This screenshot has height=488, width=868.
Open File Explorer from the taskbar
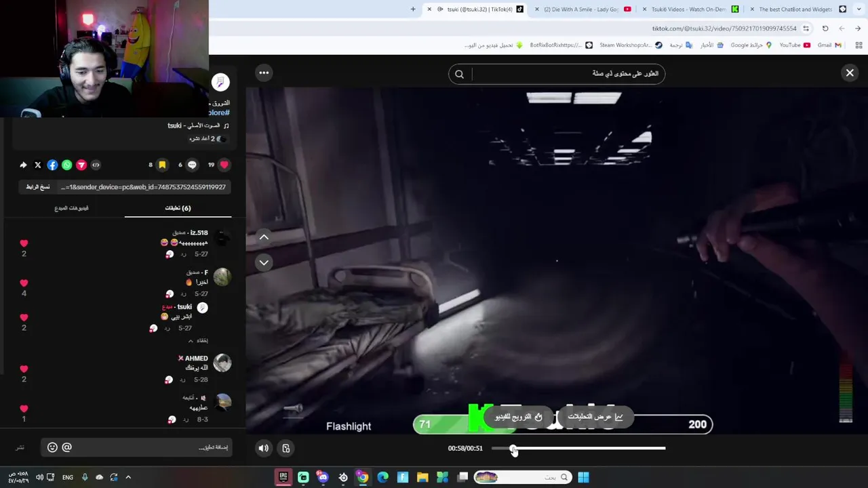pos(422,477)
